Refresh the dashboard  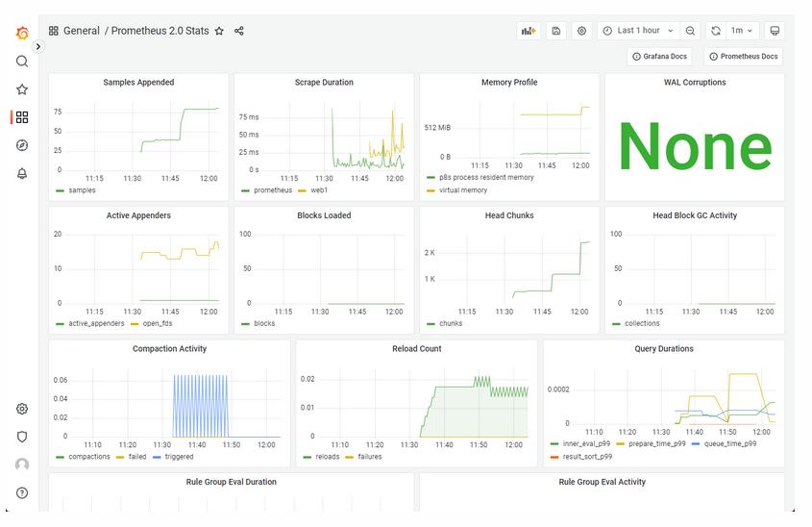716,31
